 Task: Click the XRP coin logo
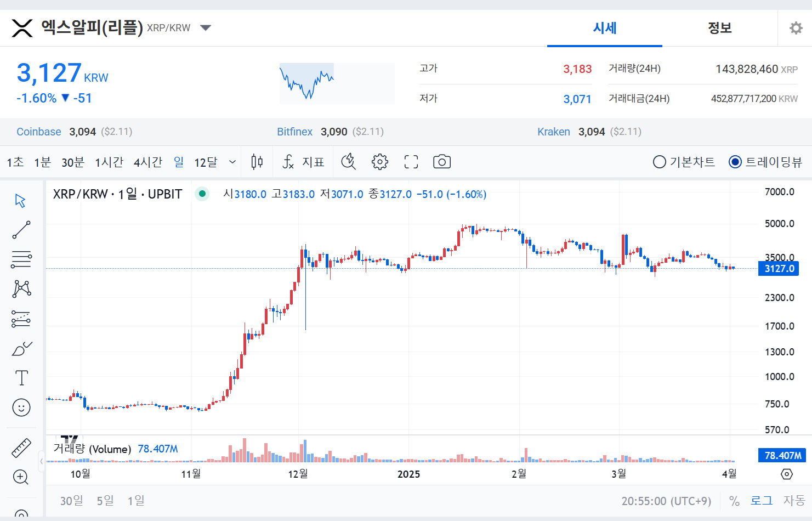pos(22,28)
